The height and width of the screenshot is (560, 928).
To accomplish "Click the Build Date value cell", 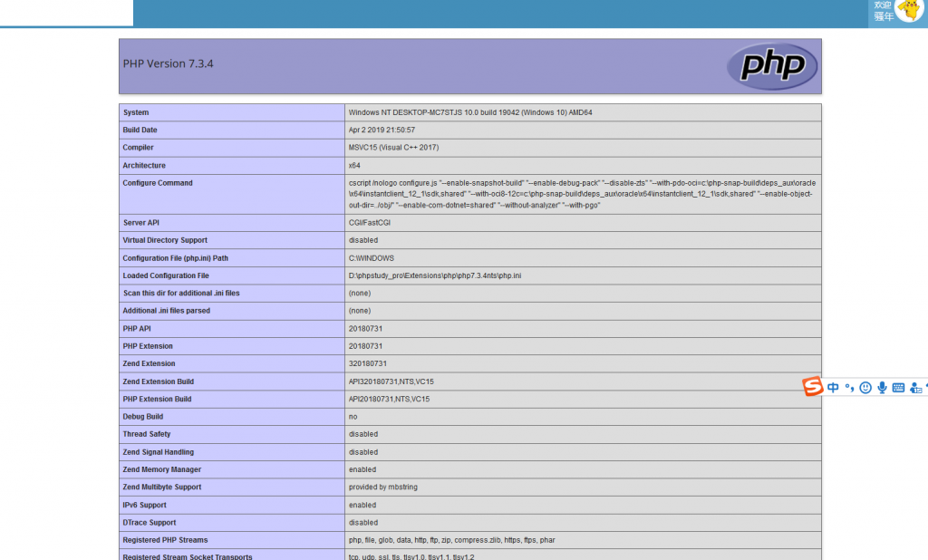I will pyautogui.click(x=382, y=130).
